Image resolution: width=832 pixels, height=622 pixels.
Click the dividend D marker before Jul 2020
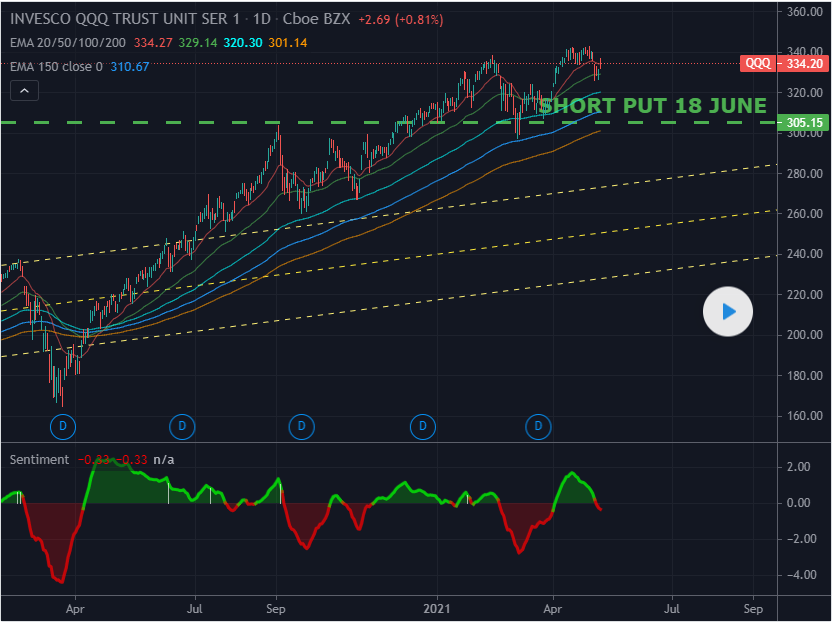tap(182, 427)
